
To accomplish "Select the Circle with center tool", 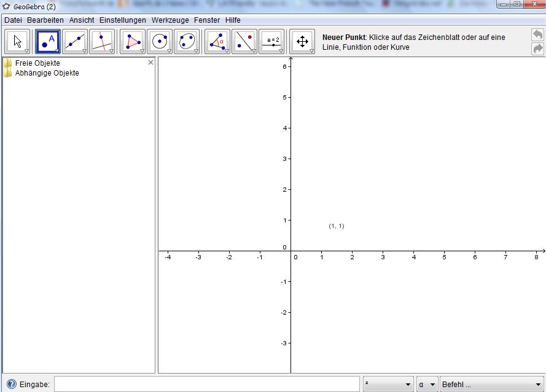I will [x=160, y=42].
